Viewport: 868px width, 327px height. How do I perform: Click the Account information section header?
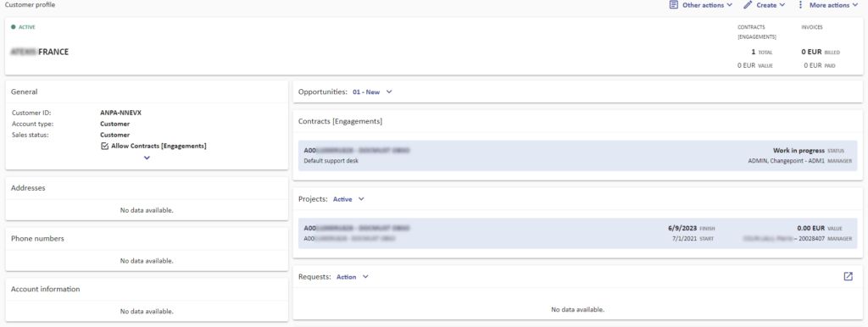pos(46,289)
